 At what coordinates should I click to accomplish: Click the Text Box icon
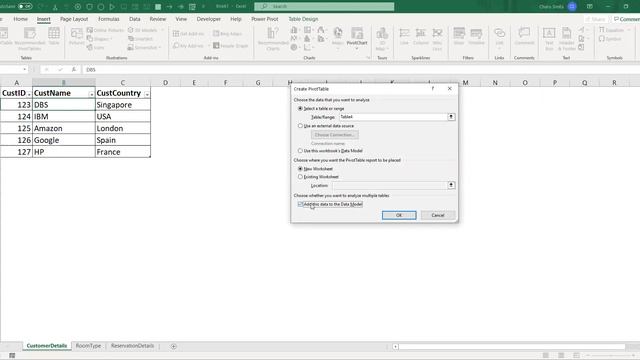(x=549, y=39)
